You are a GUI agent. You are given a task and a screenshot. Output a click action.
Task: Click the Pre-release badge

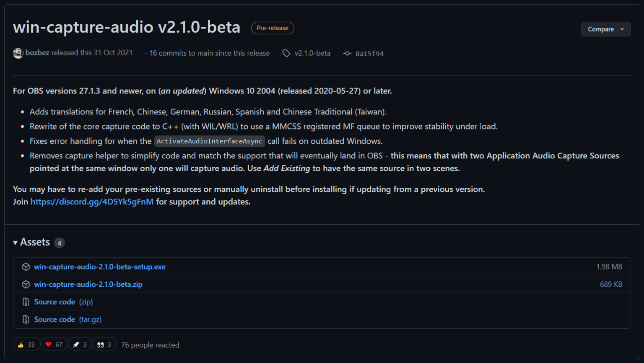tap(273, 28)
